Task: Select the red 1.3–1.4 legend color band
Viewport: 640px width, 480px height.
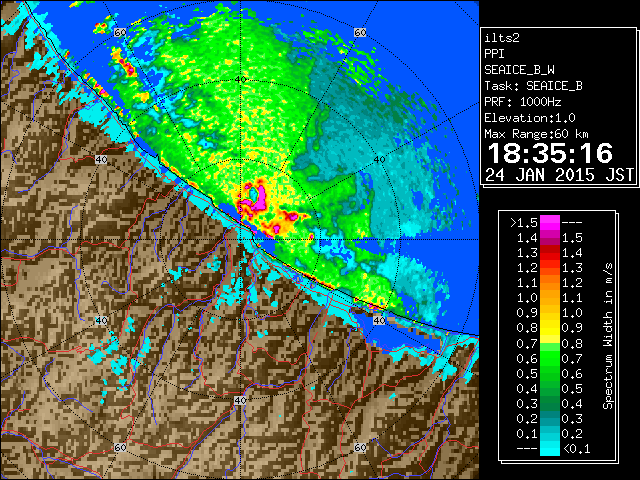Action: [x=549, y=253]
